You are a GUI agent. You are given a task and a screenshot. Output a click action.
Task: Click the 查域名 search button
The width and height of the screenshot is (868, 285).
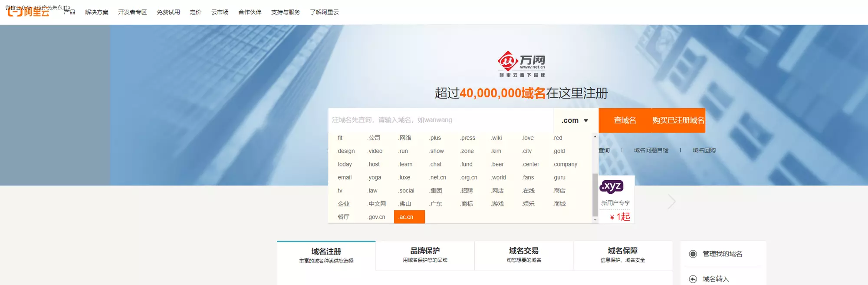[x=625, y=120]
